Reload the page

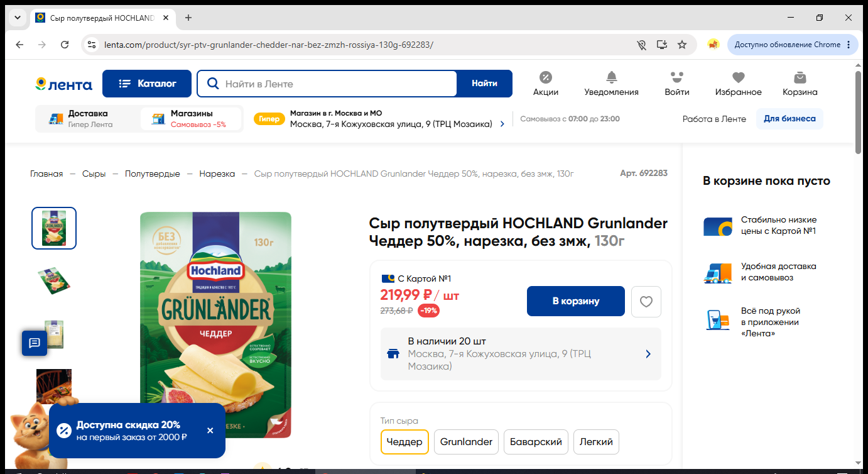(65, 45)
